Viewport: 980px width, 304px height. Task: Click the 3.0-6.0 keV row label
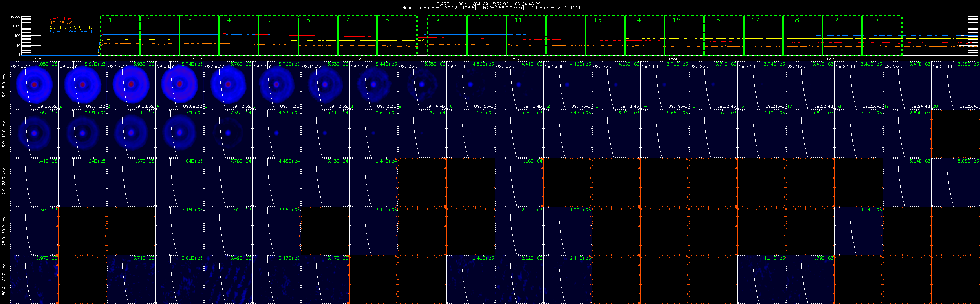(4, 86)
